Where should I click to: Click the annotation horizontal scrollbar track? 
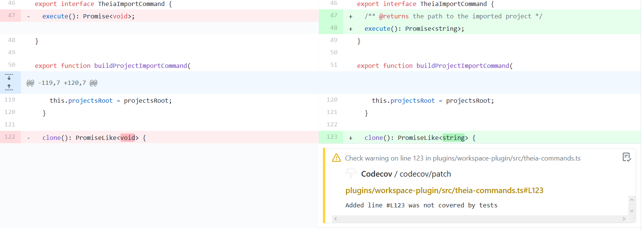coord(479,219)
